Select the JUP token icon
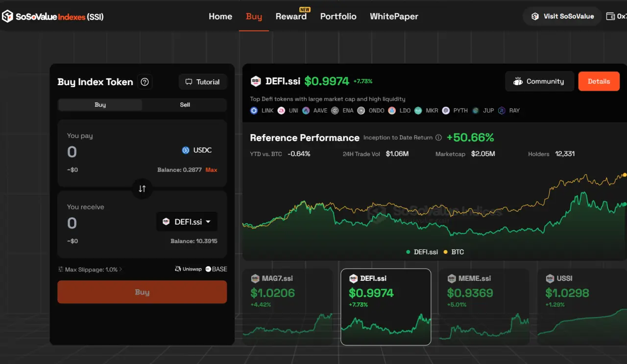627x364 pixels. (x=476, y=111)
